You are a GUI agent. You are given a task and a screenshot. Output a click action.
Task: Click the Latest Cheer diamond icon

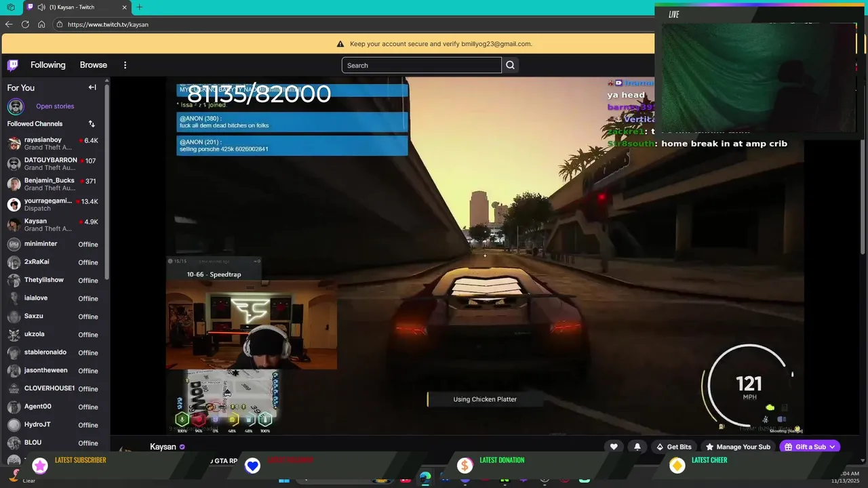pos(677,465)
